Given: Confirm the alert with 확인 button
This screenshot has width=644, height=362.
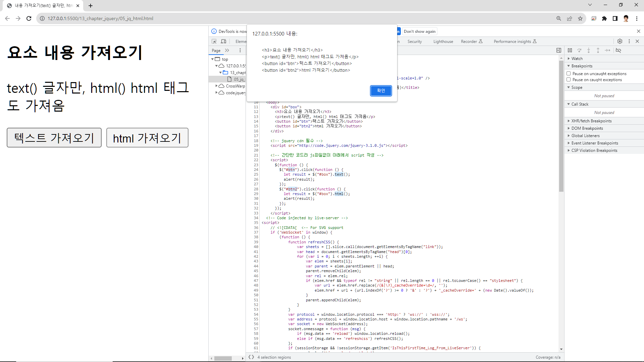Looking at the screenshot, I should 381,90.
